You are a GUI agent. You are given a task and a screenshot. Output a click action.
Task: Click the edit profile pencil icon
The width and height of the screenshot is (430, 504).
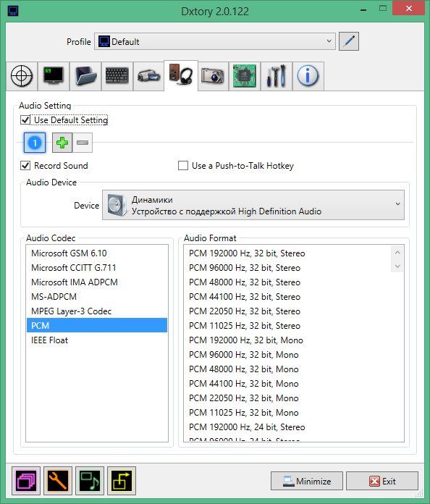click(x=349, y=41)
